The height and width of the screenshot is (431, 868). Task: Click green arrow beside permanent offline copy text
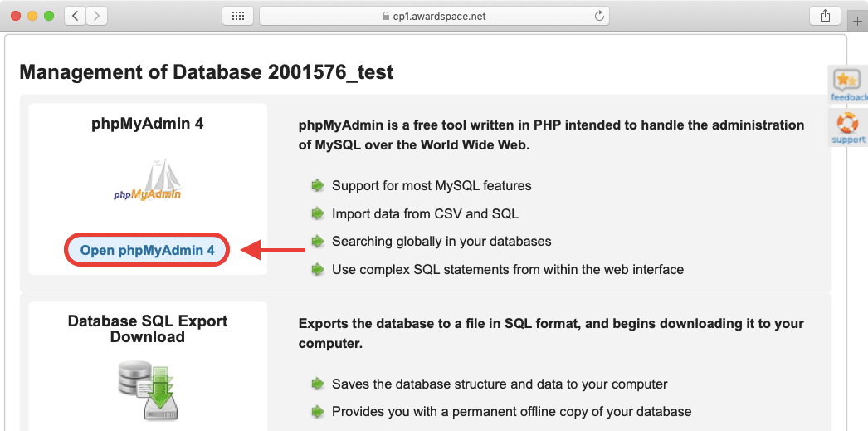tap(317, 411)
